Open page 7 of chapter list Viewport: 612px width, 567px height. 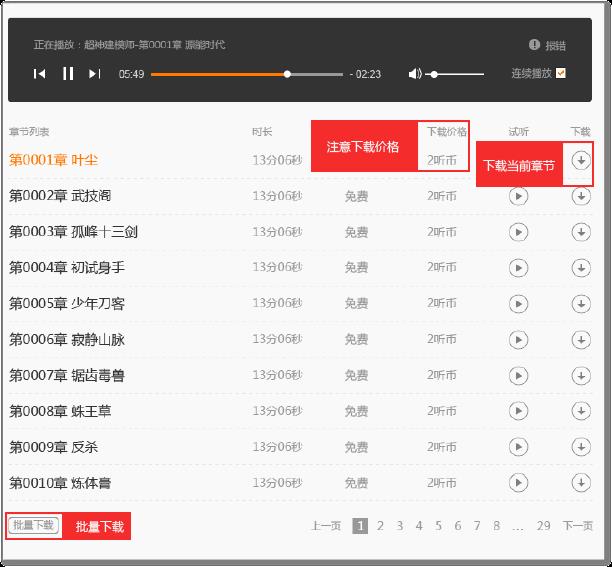point(477,526)
